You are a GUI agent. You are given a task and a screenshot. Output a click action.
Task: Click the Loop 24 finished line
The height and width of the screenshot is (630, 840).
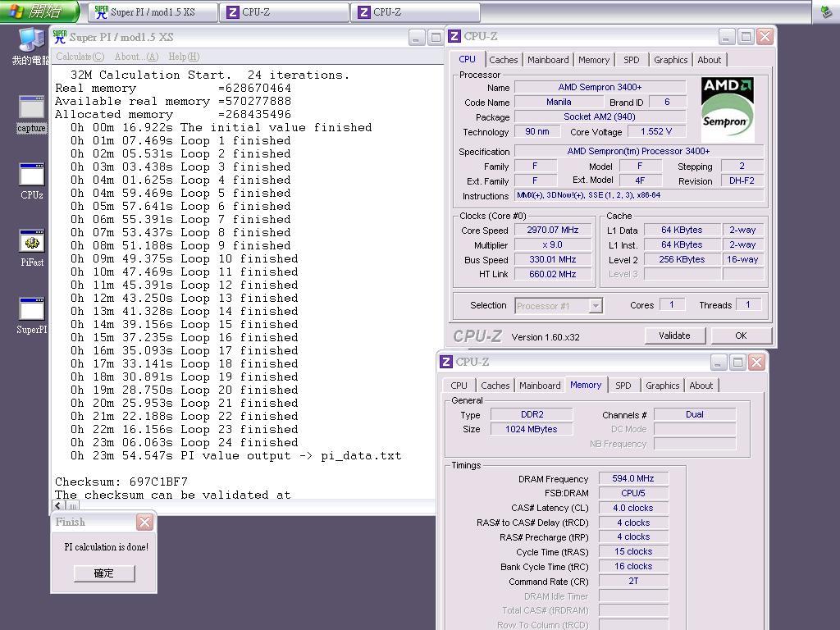185,442
